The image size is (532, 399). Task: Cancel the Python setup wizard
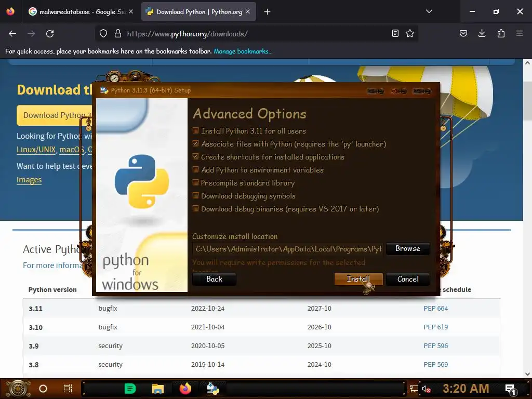(408, 279)
